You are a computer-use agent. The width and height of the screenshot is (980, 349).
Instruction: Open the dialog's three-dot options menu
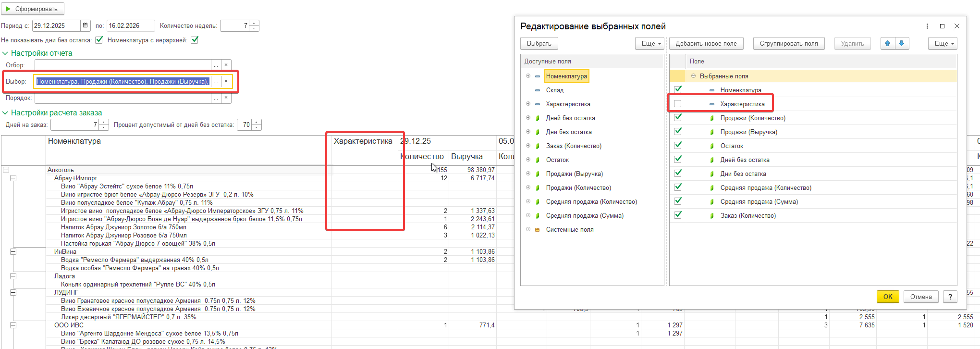[x=927, y=26]
